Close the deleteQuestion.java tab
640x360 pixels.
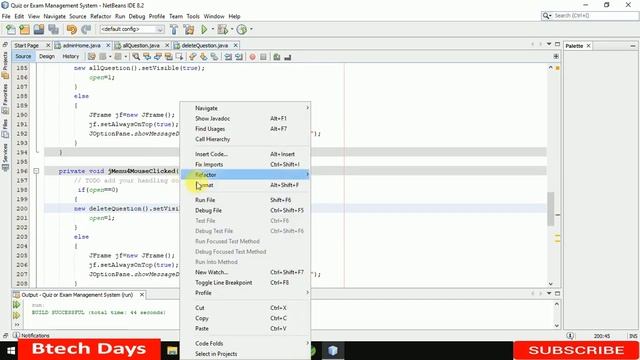coord(236,45)
